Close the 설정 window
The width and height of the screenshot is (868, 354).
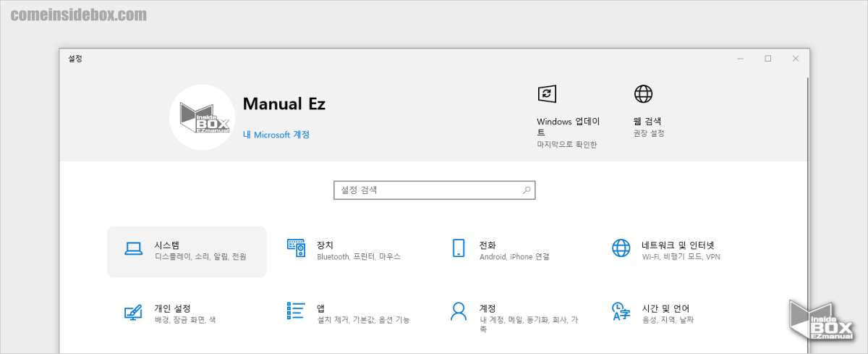pos(796,59)
